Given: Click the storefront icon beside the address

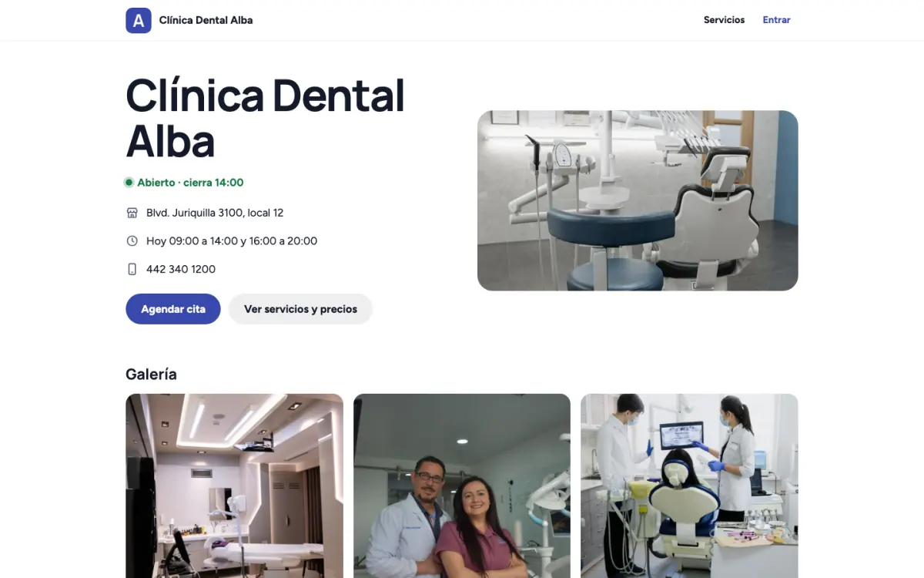Looking at the screenshot, I should click(x=132, y=213).
